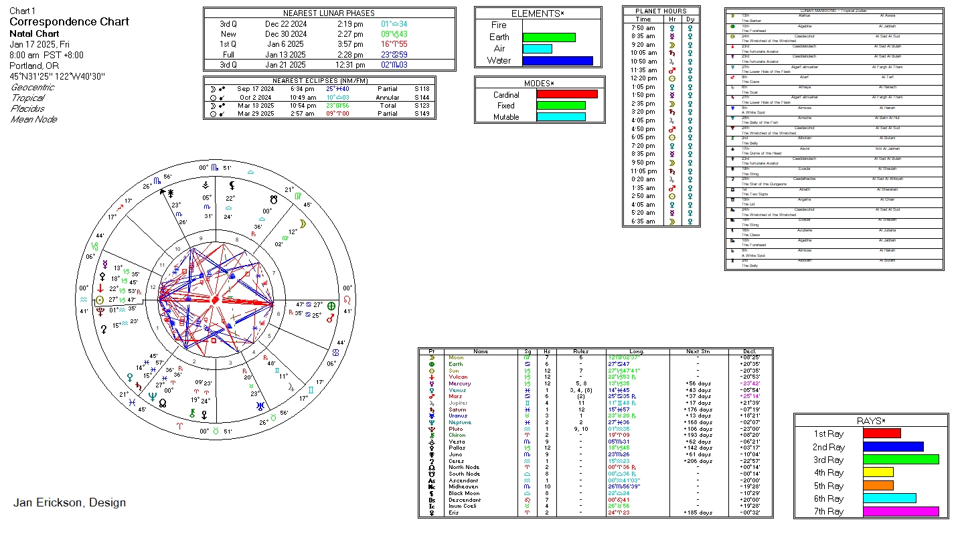Select the Sun glyph on the Ascendant line
962x560 pixels.
(101, 300)
